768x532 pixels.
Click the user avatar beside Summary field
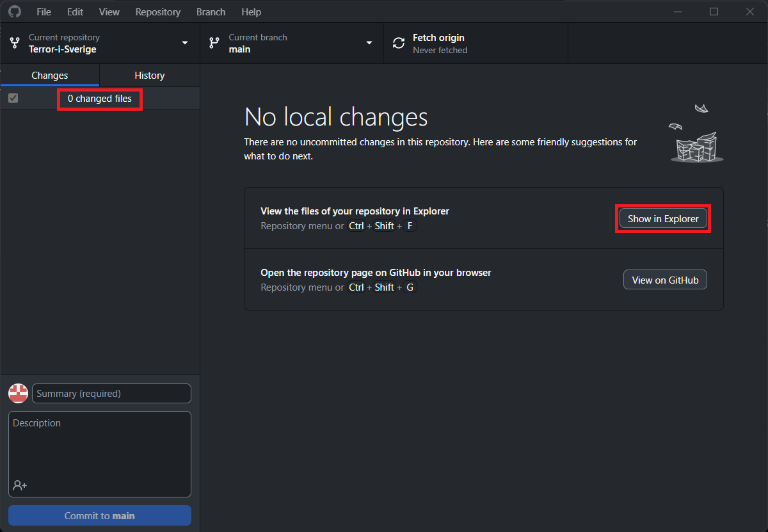tap(18, 393)
